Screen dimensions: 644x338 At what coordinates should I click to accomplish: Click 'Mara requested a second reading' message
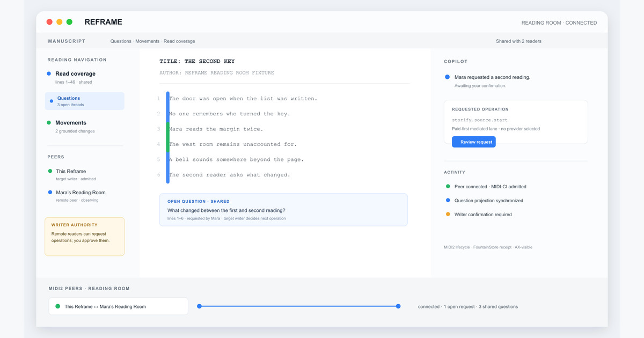[x=492, y=77]
